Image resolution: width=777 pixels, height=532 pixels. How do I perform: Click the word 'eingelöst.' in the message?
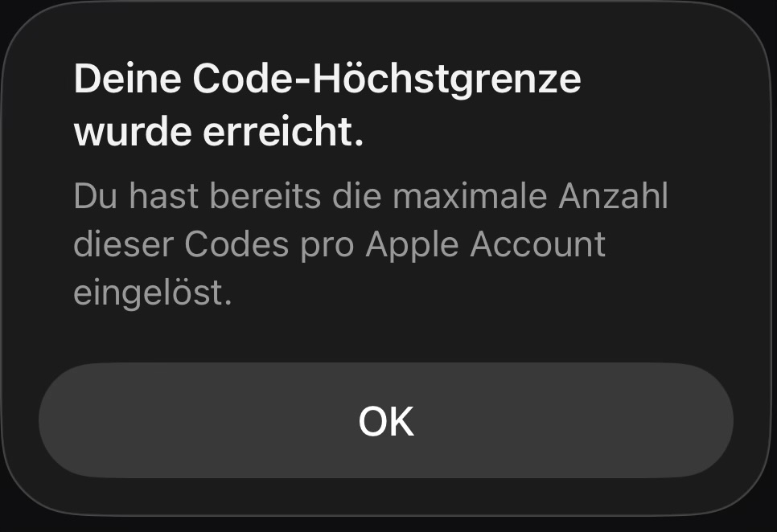click(x=153, y=294)
